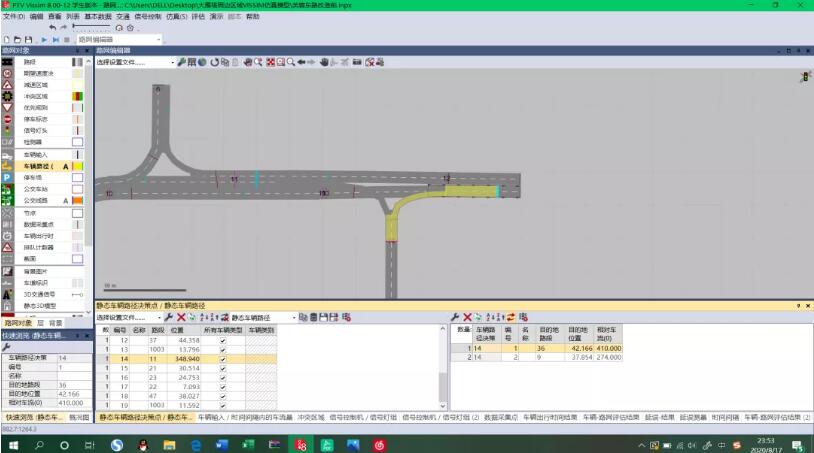The height and width of the screenshot is (453, 814).
Task: Open the network editor wrench settings icon
Action: 181,62
